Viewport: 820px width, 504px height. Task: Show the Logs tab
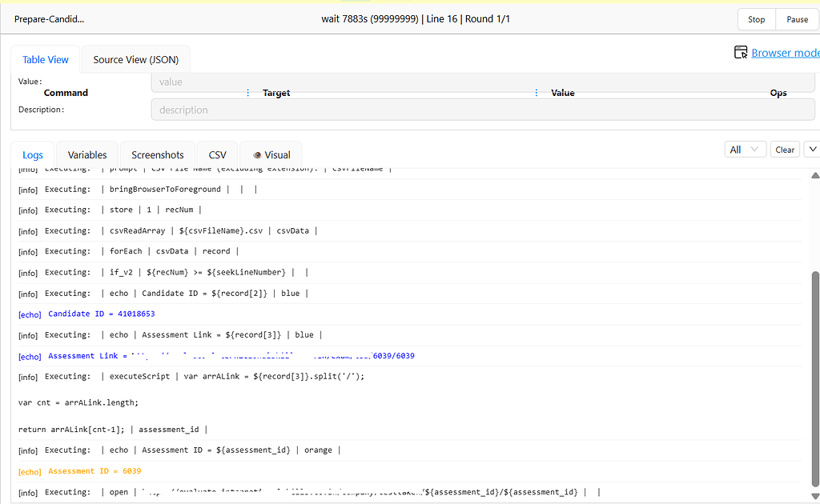pos(33,155)
